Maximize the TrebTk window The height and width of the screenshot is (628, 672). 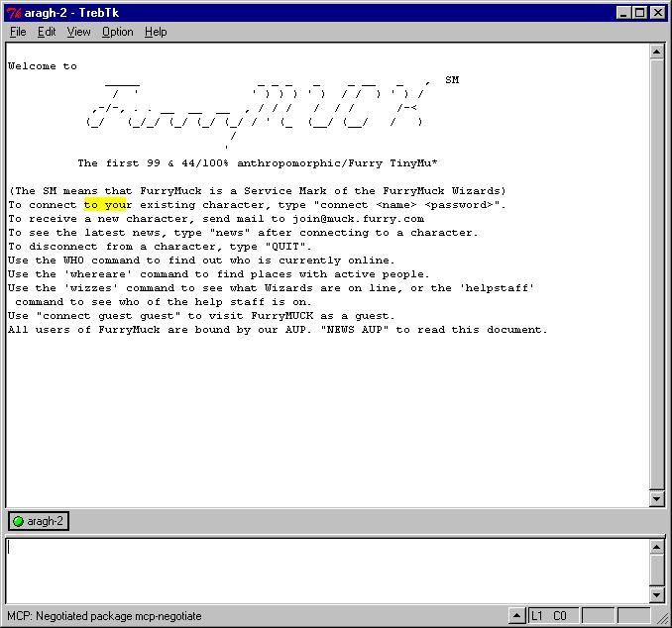(x=640, y=13)
